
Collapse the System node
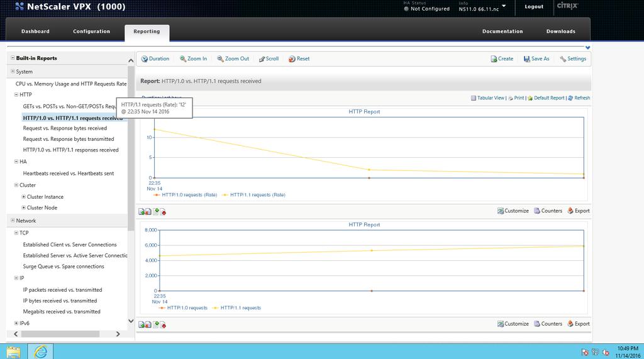13,72
